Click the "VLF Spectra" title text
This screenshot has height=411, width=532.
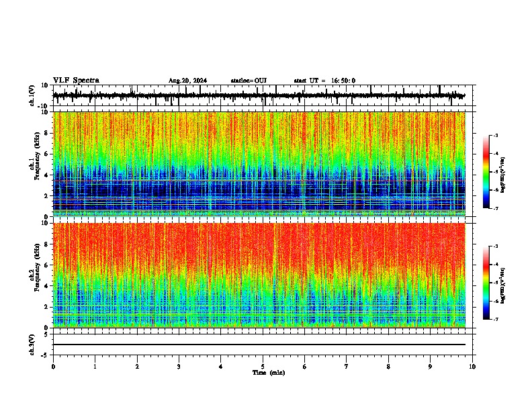[76, 81]
